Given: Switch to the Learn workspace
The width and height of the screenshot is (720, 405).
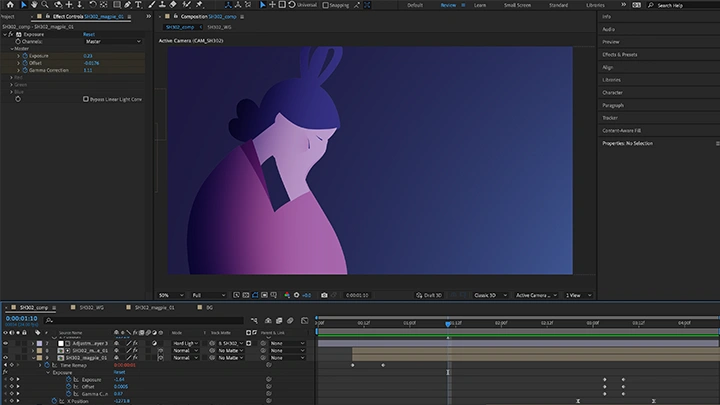Looking at the screenshot, I should [x=480, y=5].
